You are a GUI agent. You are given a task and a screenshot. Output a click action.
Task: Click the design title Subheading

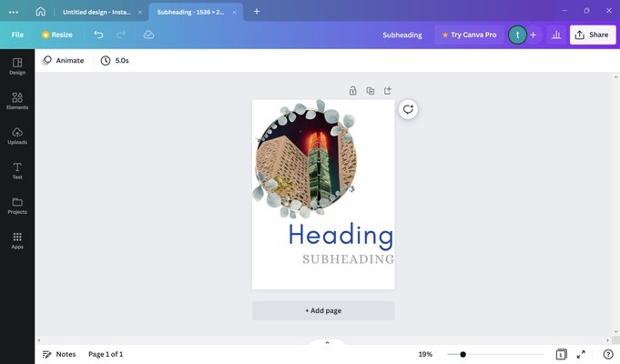pyautogui.click(x=402, y=35)
